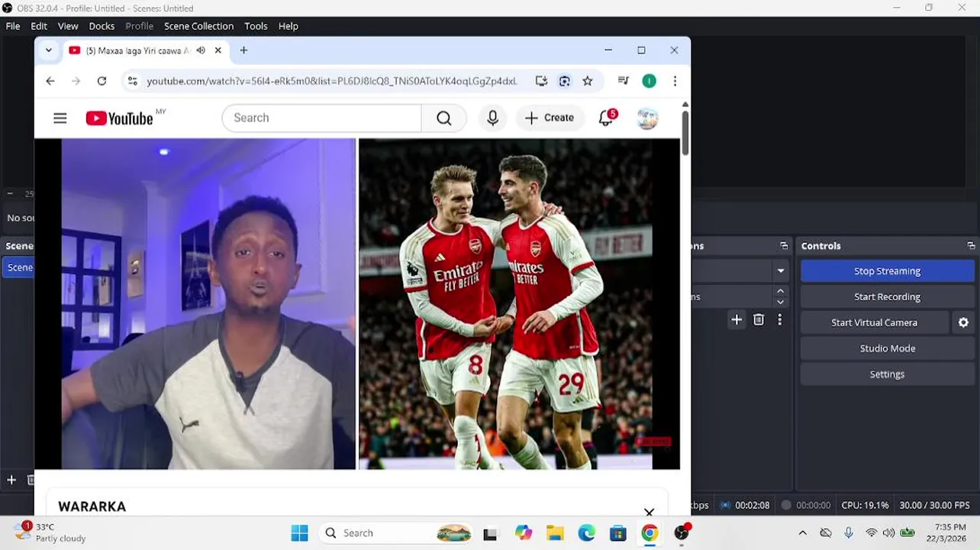Open the Edit menu in OBS
This screenshot has height=550, width=980.
coord(39,26)
